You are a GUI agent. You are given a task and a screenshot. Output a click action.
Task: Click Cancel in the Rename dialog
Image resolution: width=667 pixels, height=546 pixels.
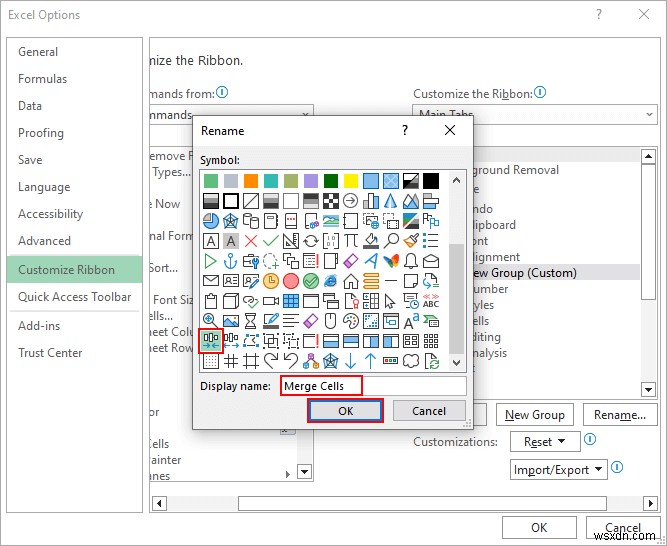tap(429, 411)
